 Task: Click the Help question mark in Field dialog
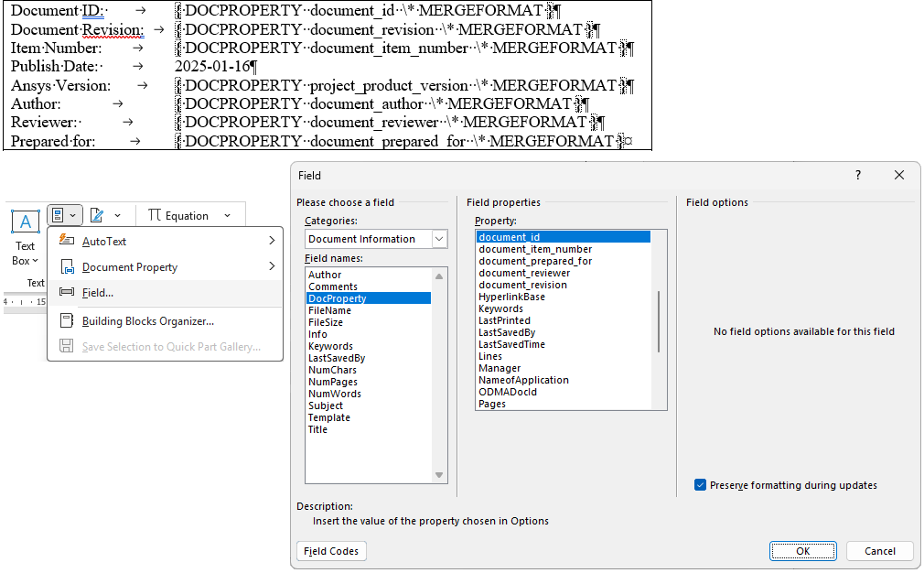[x=858, y=175]
